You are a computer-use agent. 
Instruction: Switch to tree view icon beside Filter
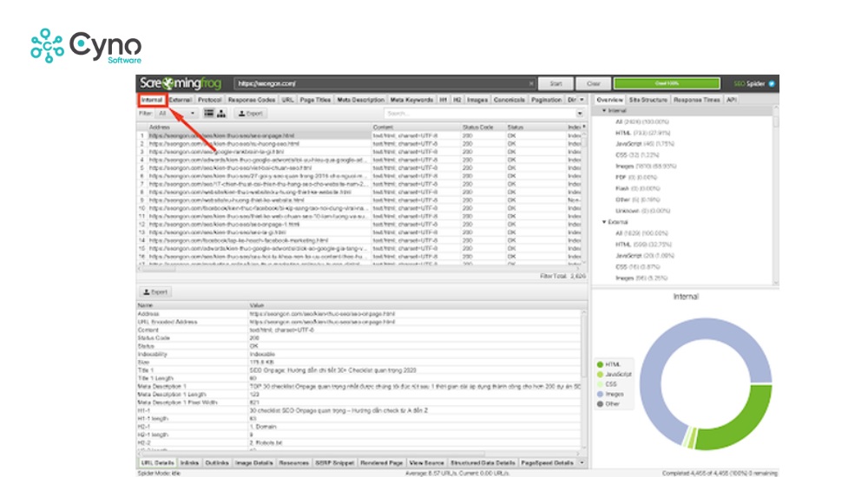point(220,113)
